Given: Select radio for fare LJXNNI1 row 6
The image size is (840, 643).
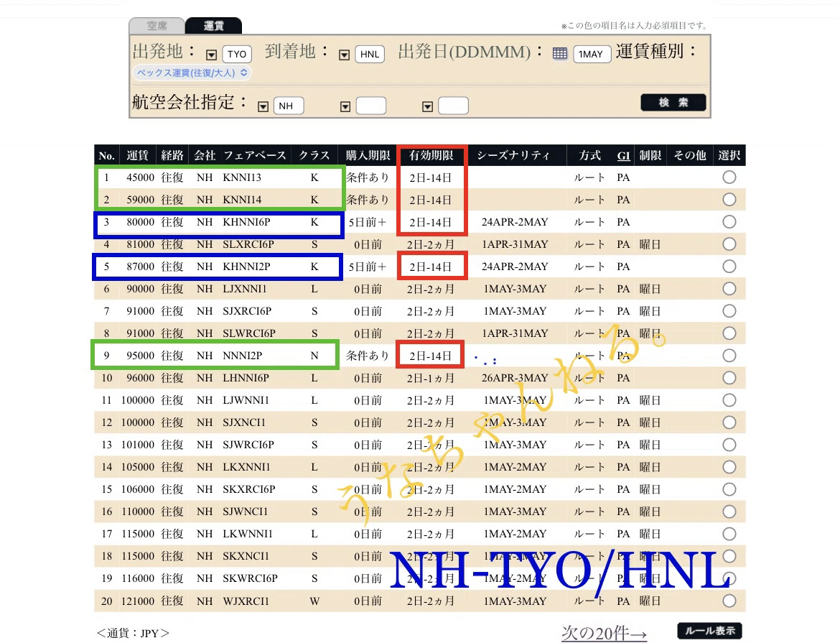Looking at the screenshot, I should (x=729, y=289).
